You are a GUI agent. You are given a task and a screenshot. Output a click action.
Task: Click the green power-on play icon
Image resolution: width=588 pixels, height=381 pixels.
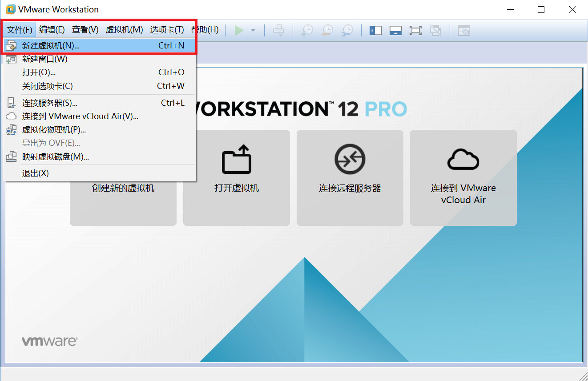click(x=239, y=30)
